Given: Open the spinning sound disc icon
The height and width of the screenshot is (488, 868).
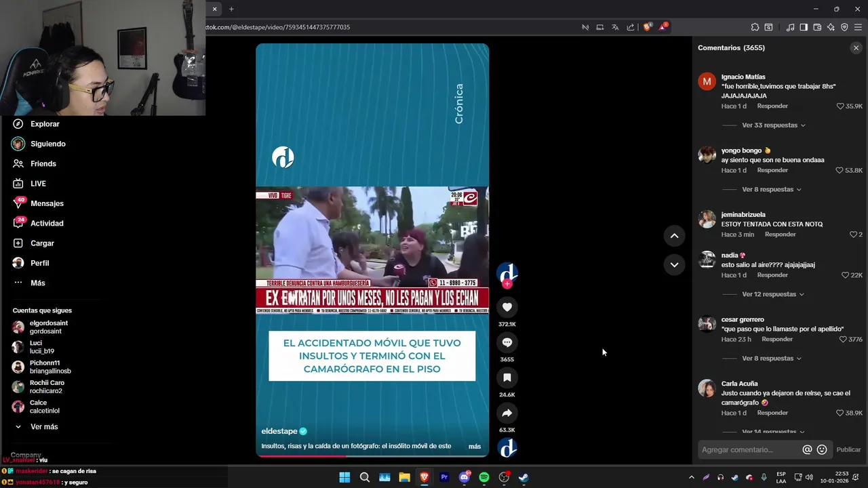Looking at the screenshot, I should coord(507,448).
